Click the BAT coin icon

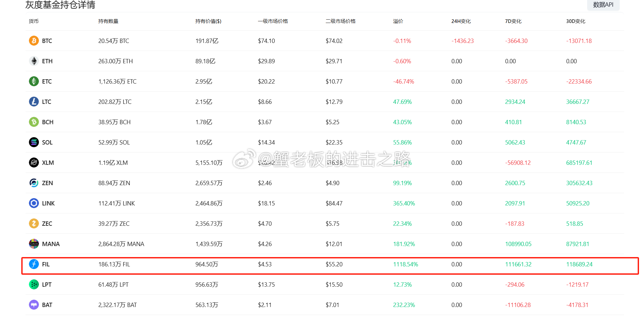(34, 305)
